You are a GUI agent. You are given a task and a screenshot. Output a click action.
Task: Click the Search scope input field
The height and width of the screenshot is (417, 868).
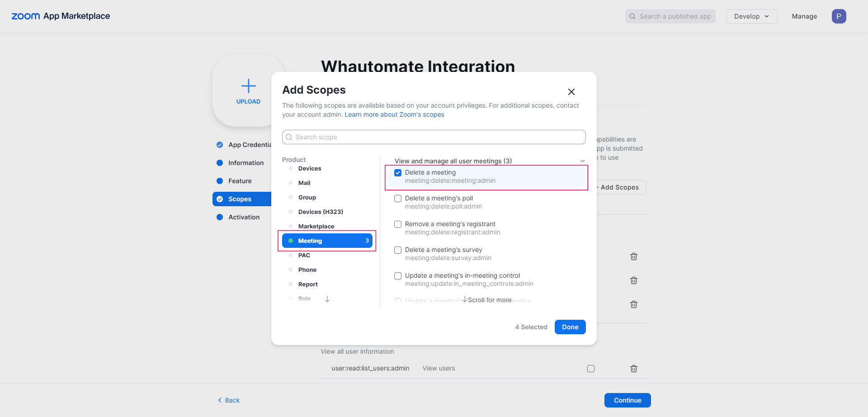coord(434,137)
